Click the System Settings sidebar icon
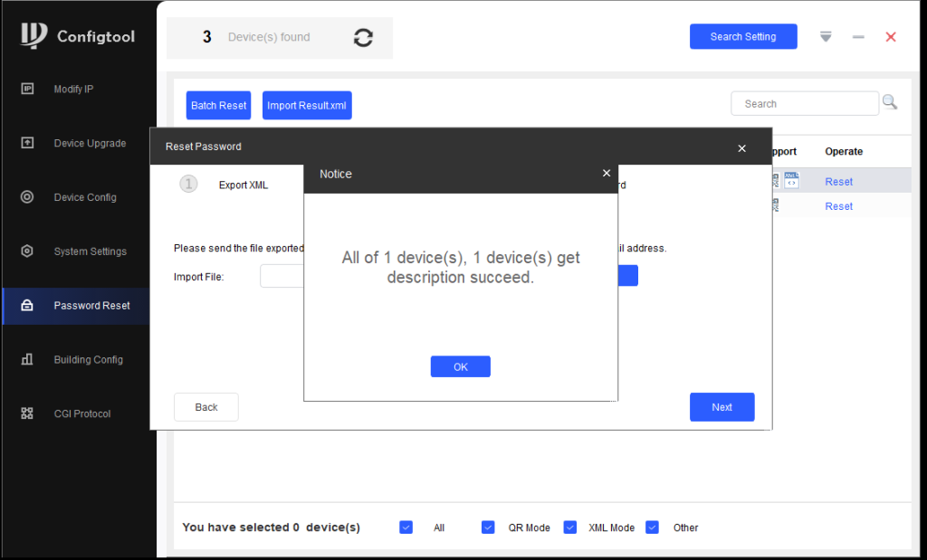Viewport: 927px width, 560px height. (27, 252)
